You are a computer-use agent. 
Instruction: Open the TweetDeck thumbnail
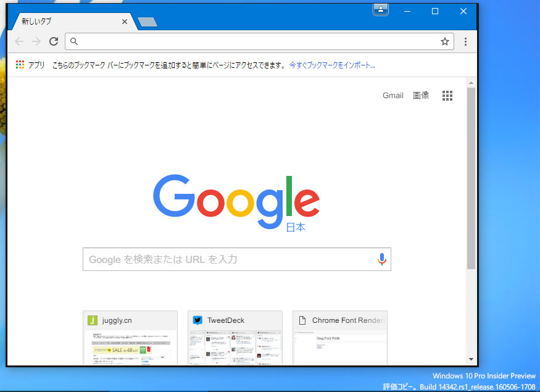pyautogui.click(x=235, y=338)
